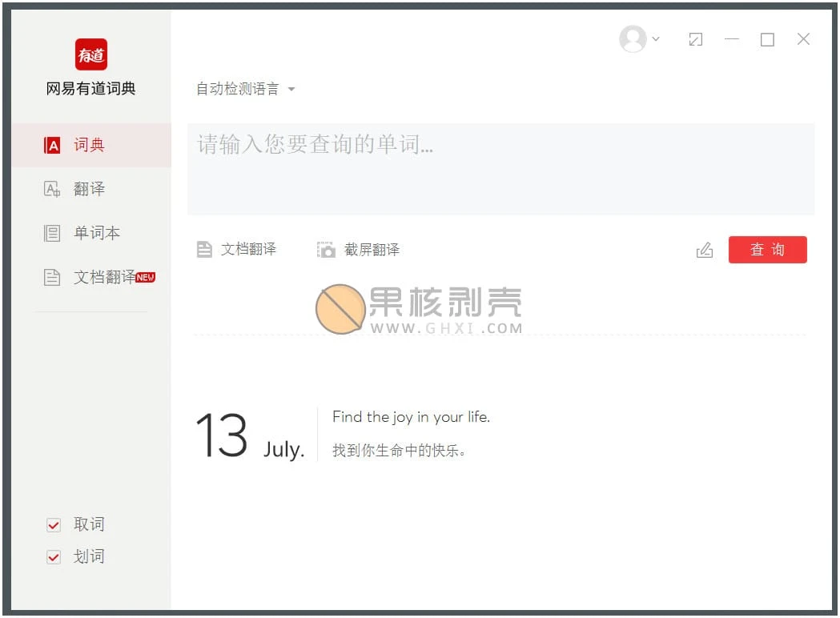The height and width of the screenshot is (618, 840).
Task: Open the 单词本 wordbook sidebar icon
Action: click(53, 233)
